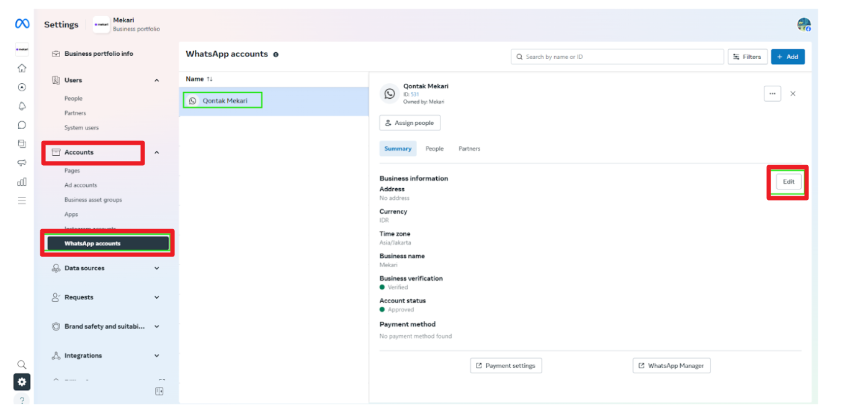This screenshot has width=868, height=413.
Task: Open Home icon in left rail
Action: [22, 68]
